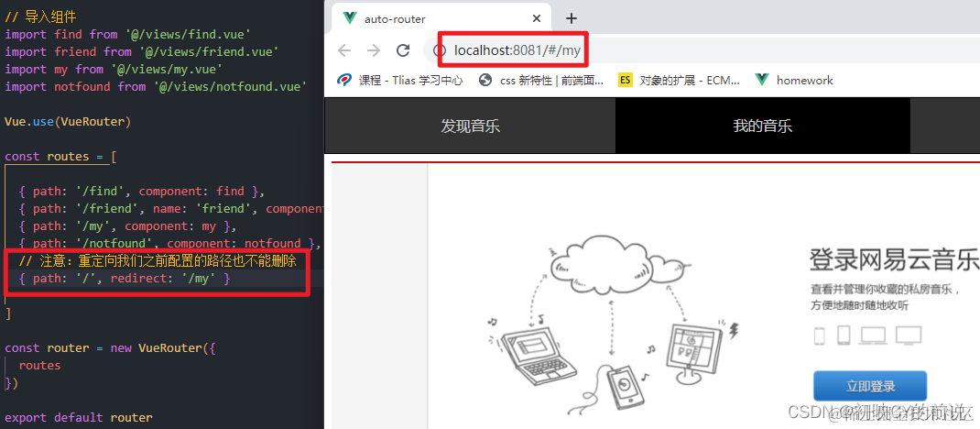This screenshot has height=429, width=980.
Task: Click the Vue icon of homework bookmark
Action: click(x=761, y=80)
